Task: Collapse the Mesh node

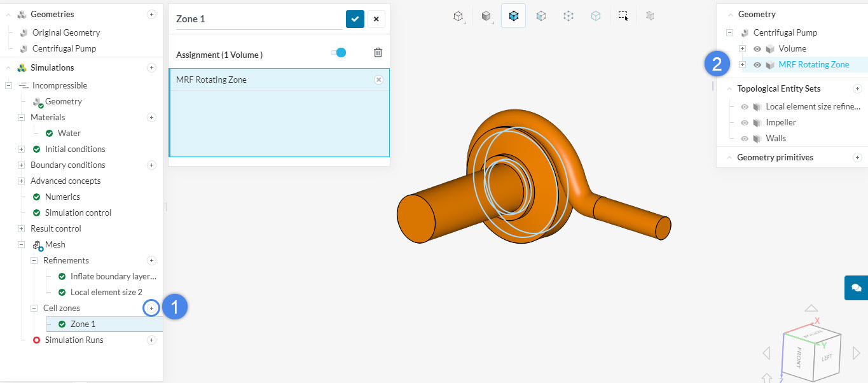Action: (x=21, y=244)
